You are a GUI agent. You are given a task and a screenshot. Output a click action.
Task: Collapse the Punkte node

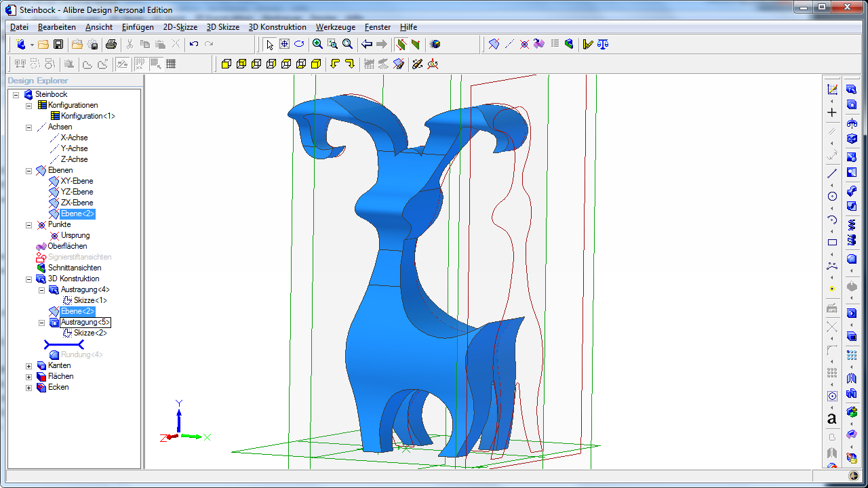point(28,224)
